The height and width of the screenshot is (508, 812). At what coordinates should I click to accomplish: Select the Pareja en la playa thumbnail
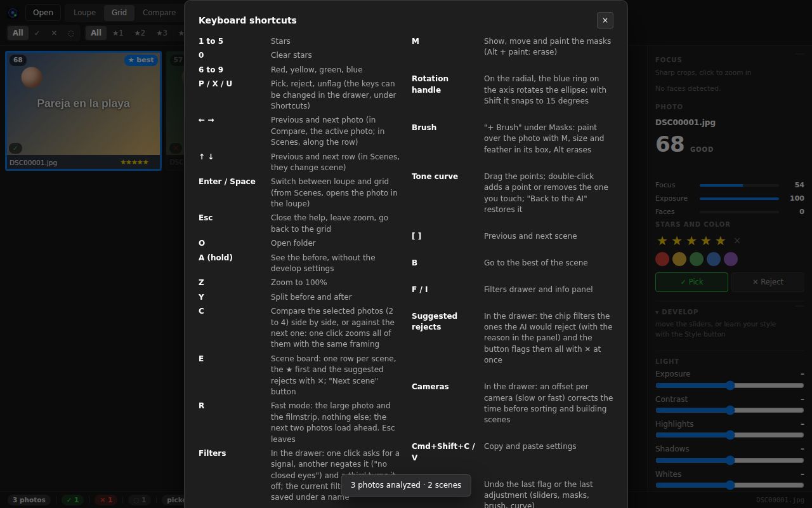coord(83,111)
